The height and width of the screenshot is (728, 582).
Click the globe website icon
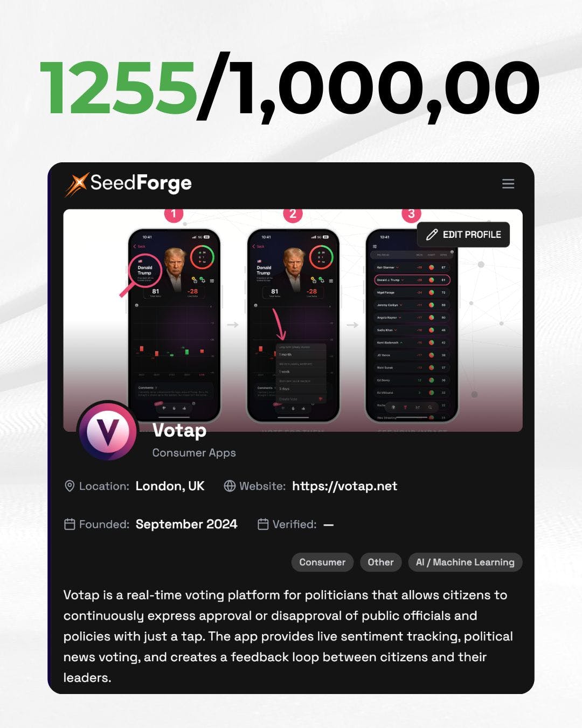point(230,486)
